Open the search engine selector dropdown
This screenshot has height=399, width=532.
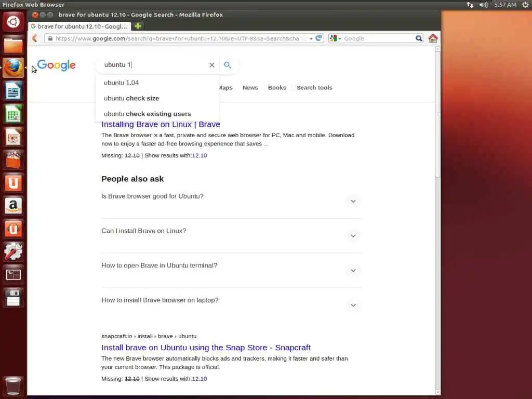pyautogui.click(x=336, y=38)
